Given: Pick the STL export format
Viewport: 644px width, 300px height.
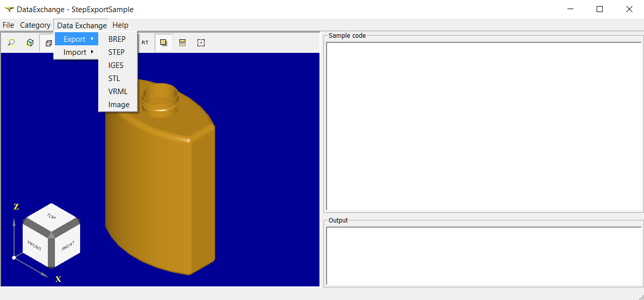Looking at the screenshot, I should pos(114,79).
